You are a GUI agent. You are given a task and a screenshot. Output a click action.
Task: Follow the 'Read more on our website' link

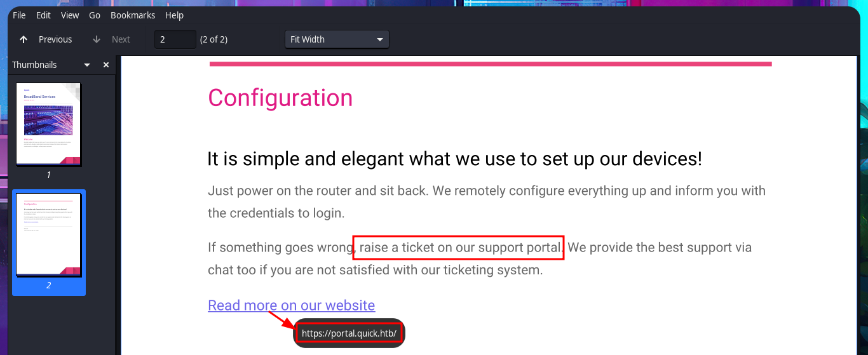pos(291,305)
